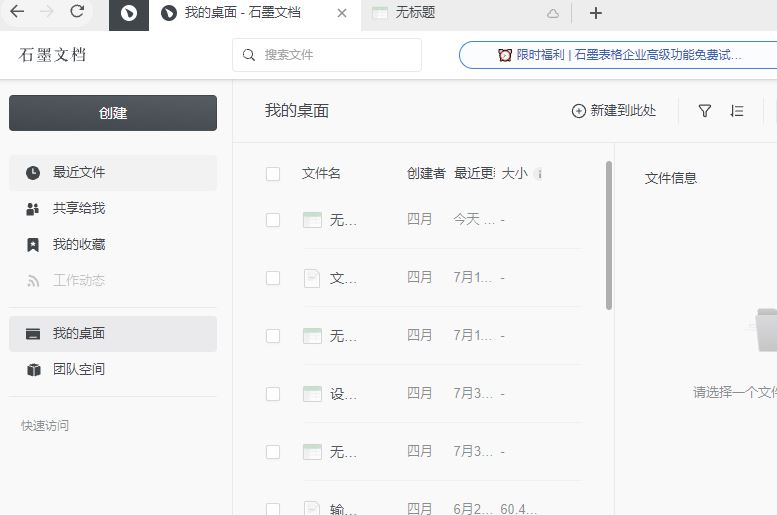Go back with the browser back arrow
This screenshot has height=515, width=777.
coord(17,12)
